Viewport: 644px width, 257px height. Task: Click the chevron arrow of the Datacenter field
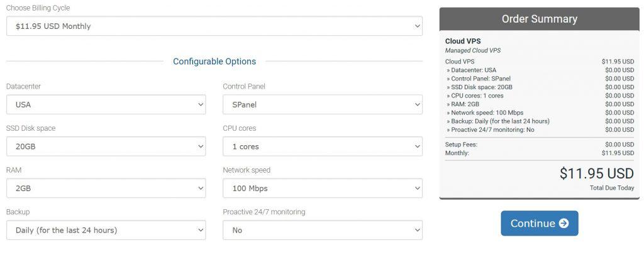(201, 104)
